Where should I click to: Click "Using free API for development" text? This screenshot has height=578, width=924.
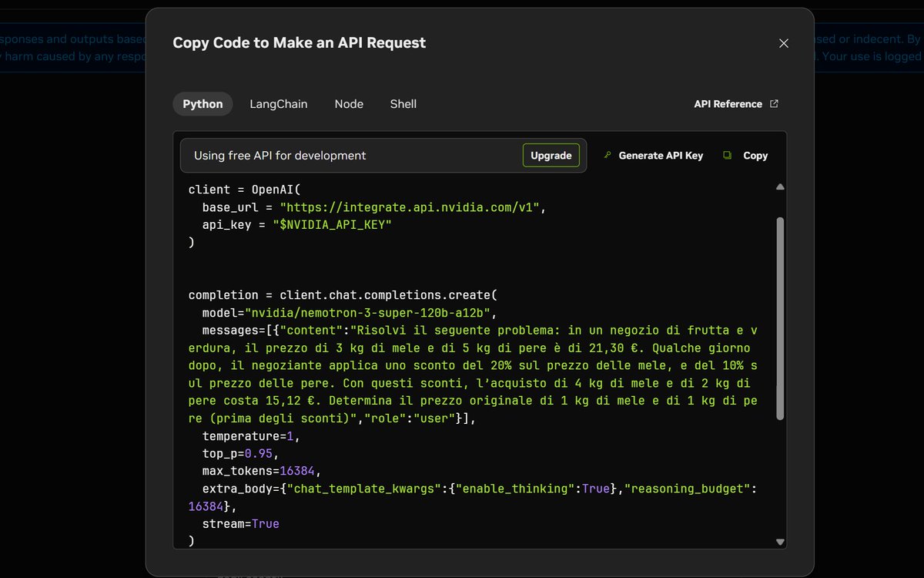[280, 156]
